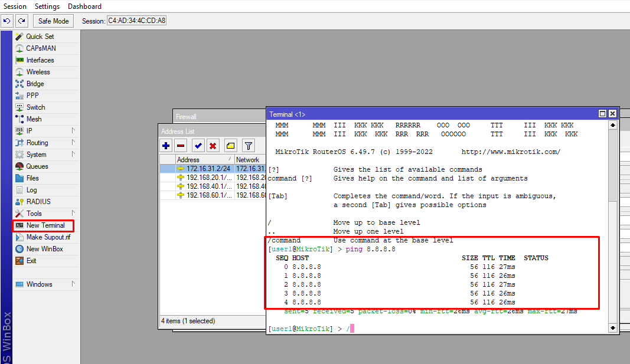Click the Session address field
The width and height of the screenshot is (630, 364).
click(136, 21)
